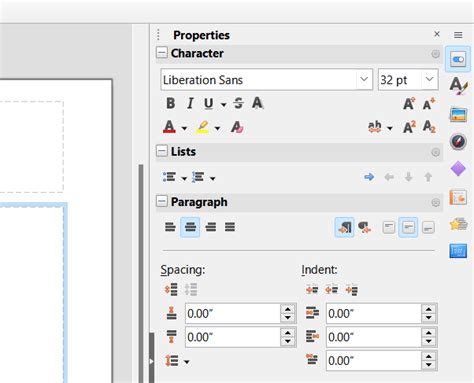Apply the red font color

(169, 127)
